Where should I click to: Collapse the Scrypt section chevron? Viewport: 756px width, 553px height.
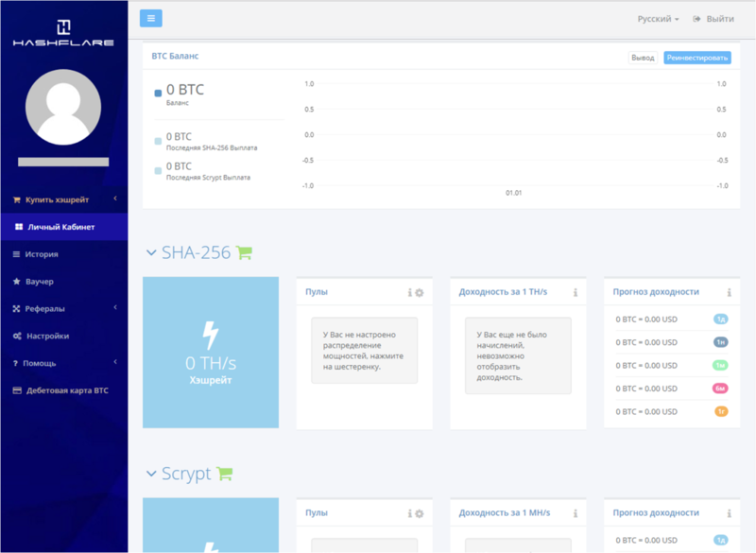click(x=150, y=474)
